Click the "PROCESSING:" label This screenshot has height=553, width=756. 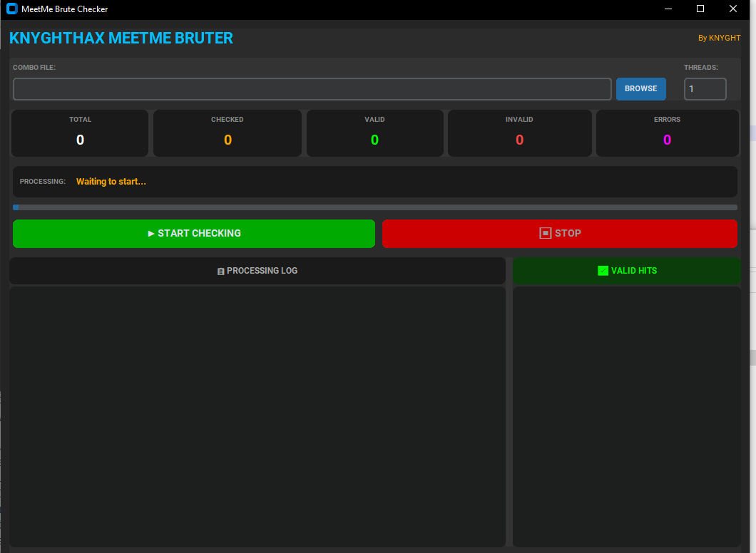pos(42,182)
